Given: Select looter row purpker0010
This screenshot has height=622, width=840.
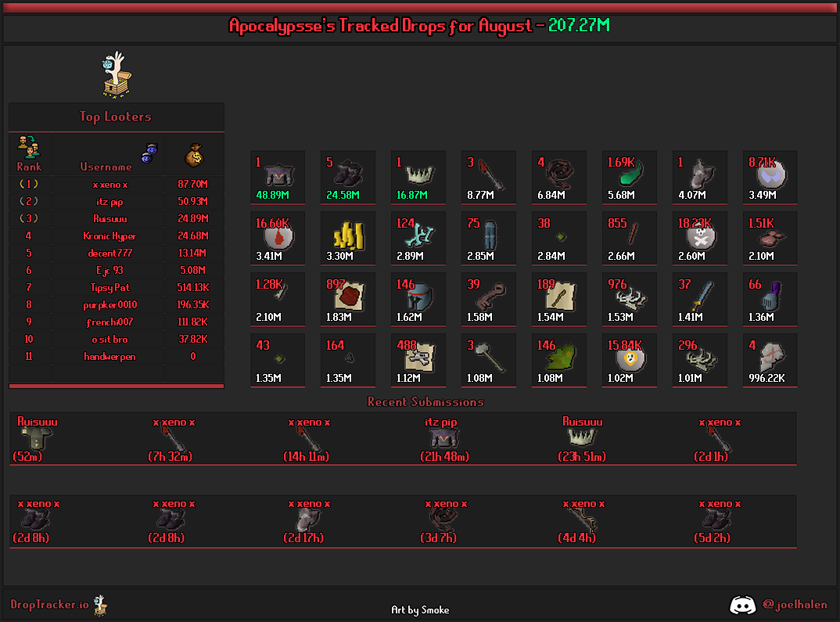Looking at the screenshot, I should [x=117, y=305].
